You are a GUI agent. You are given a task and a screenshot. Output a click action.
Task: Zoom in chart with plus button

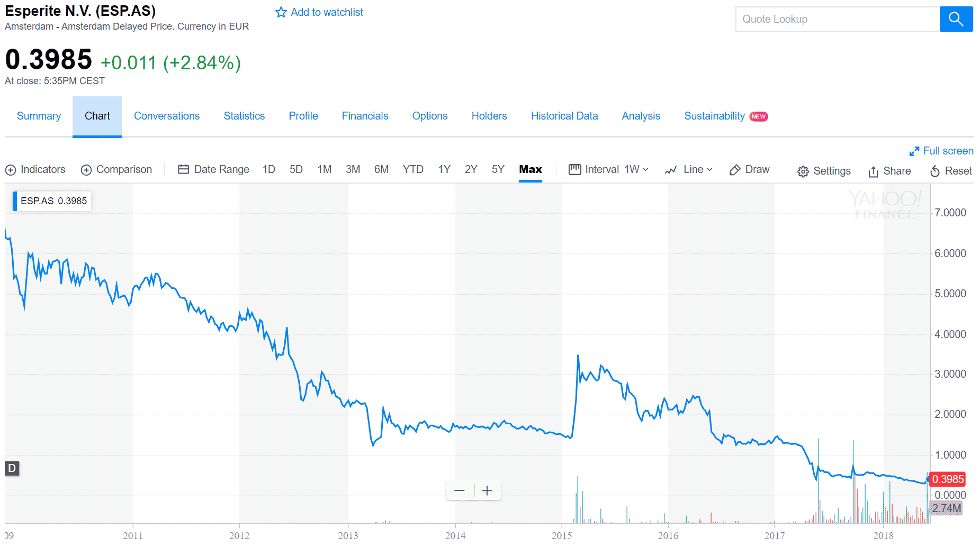[487, 490]
